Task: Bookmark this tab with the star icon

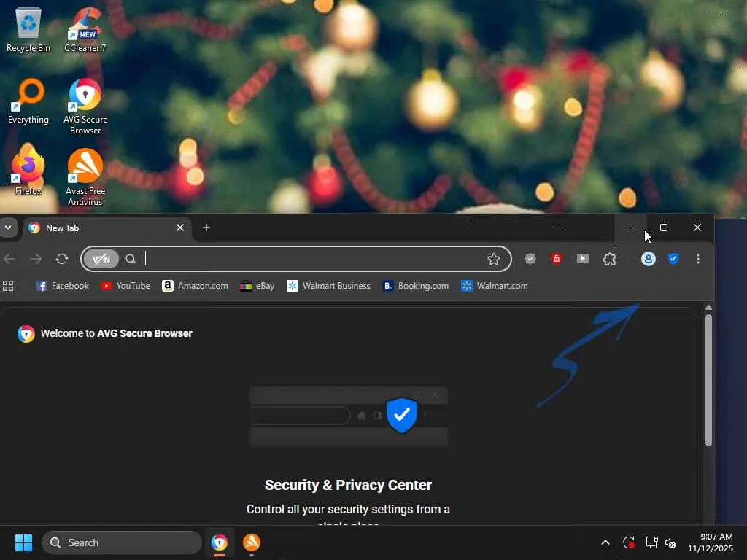Action: coord(494,259)
